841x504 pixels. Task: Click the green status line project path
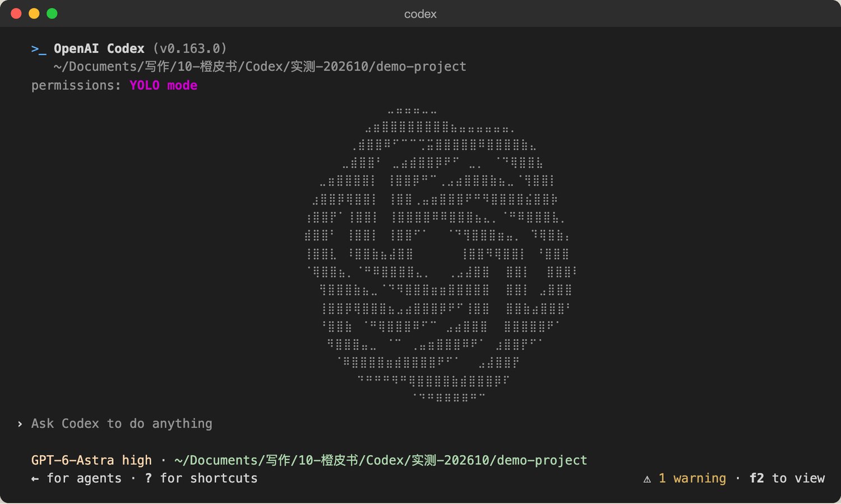click(x=381, y=460)
